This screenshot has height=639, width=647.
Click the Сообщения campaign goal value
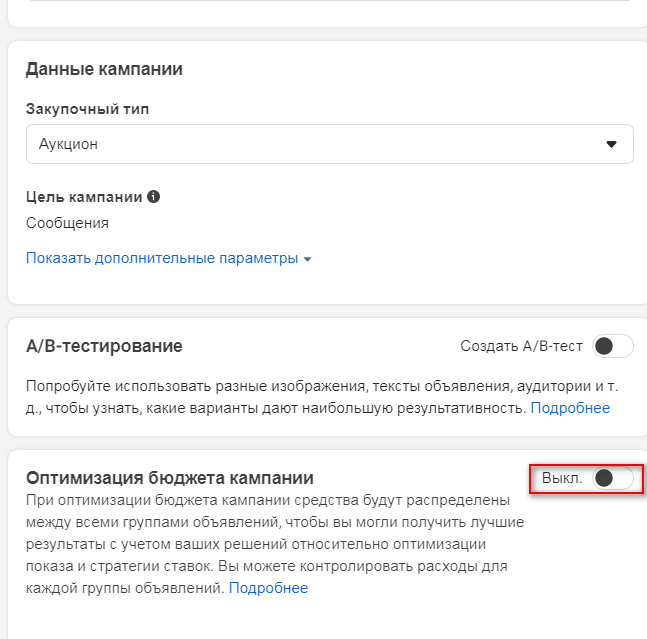[67, 223]
